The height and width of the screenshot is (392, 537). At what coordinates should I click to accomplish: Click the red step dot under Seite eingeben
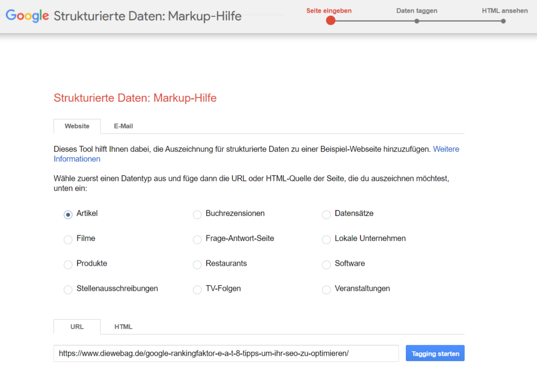tap(330, 21)
